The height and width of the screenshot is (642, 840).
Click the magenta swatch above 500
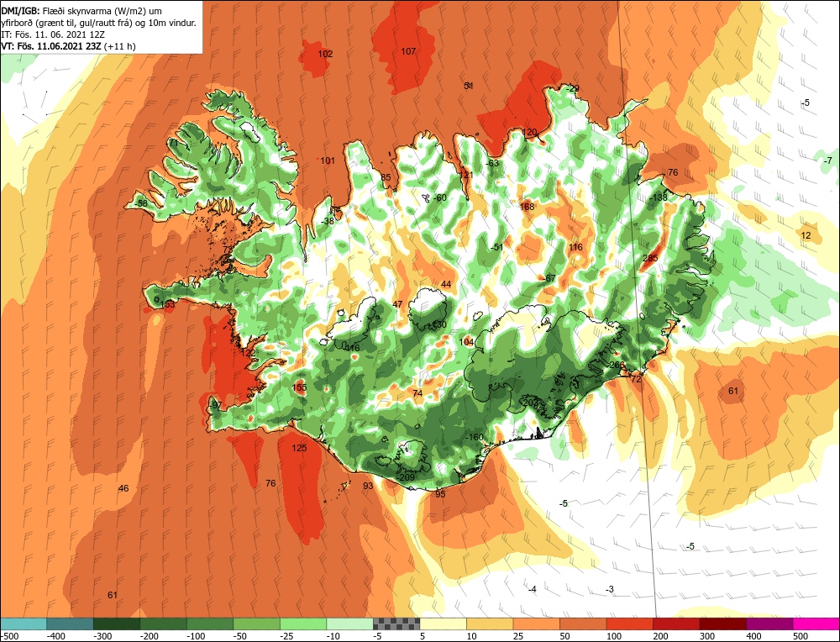click(816, 624)
